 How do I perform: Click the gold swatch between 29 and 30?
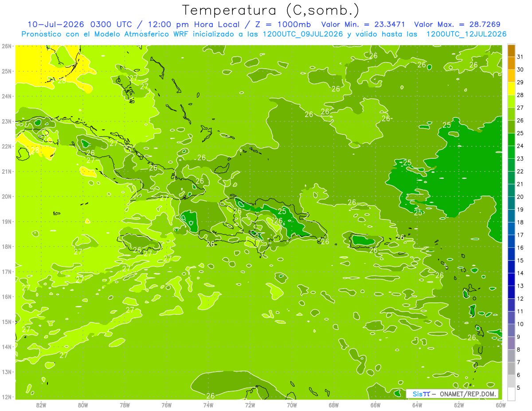click(x=511, y=76)
